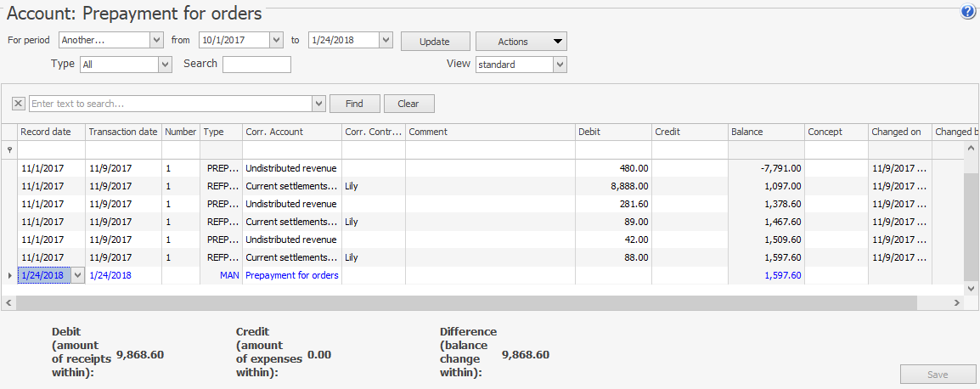The height and width of the screenshot is (389, 980).
Task: Click the current row indicator arrow
Action: pyautogui.click(x=9, y=275)
